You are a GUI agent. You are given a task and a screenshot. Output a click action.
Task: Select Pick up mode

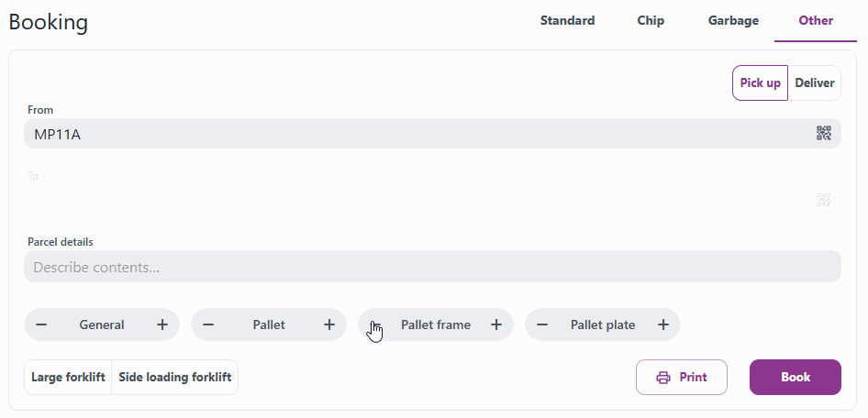click(760, 82)
